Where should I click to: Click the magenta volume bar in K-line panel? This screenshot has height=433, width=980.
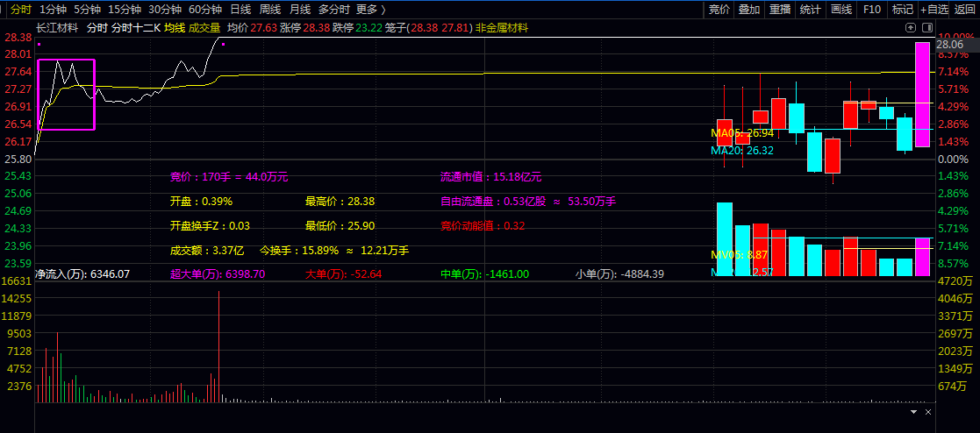tap(922, 257)
